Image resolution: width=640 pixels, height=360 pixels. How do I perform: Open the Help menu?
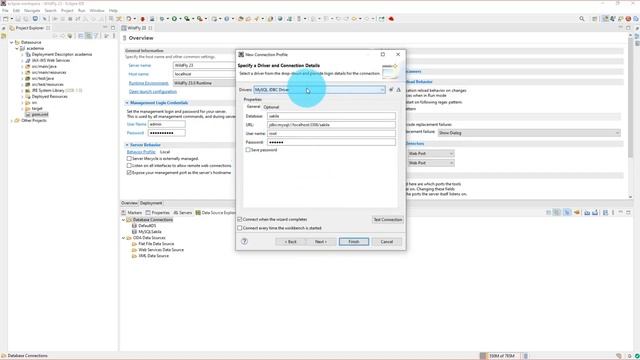[113, 10]
